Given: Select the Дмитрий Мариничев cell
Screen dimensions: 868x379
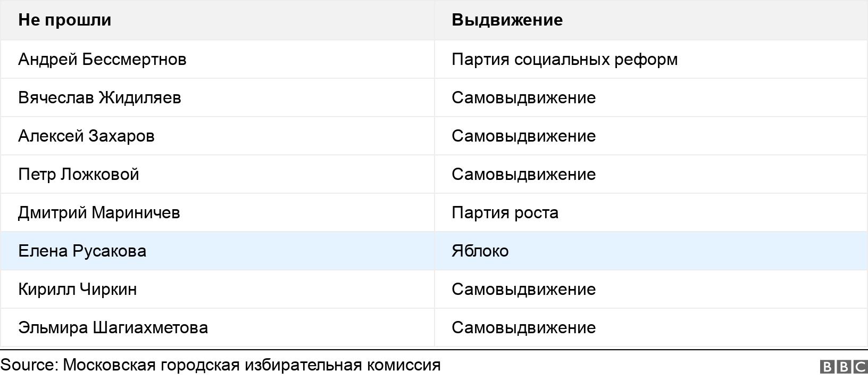Looking at the screenshot, I should point(99,212).
